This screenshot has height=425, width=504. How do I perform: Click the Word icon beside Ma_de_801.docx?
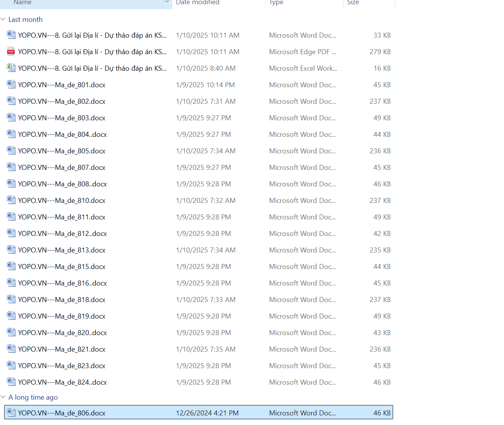click(x=11, y=85)
